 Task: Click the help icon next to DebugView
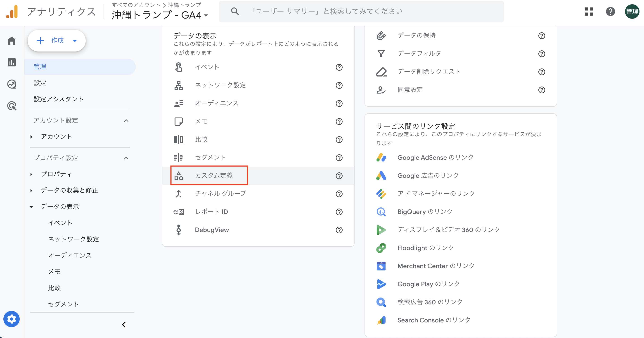[339, 230]
